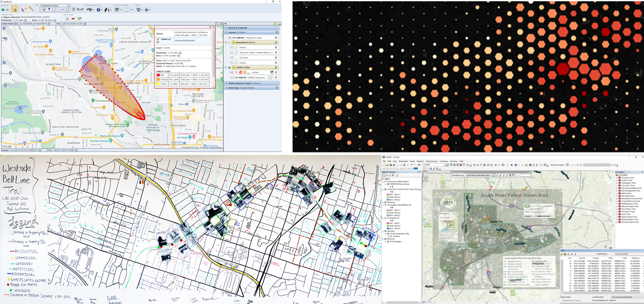Open ArcMap File menu
The width and height of the screenshot is (644, 304).
(x=384, y=161)
